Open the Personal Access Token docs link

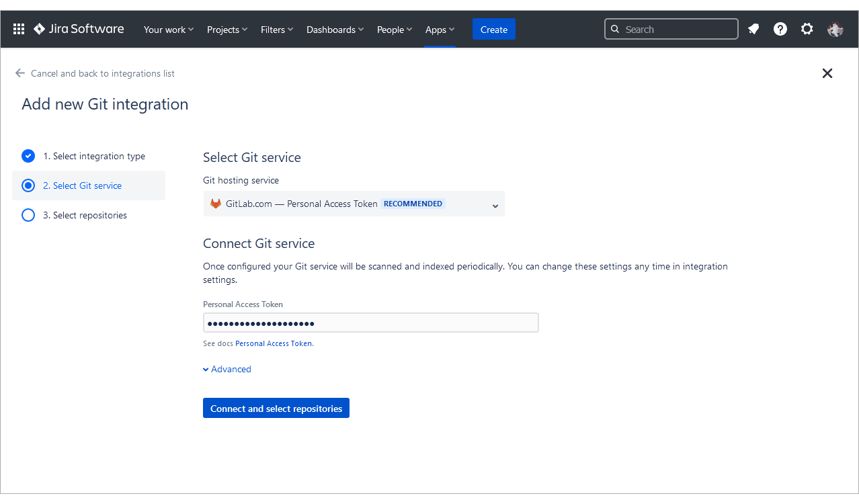(x=274, y=343)
